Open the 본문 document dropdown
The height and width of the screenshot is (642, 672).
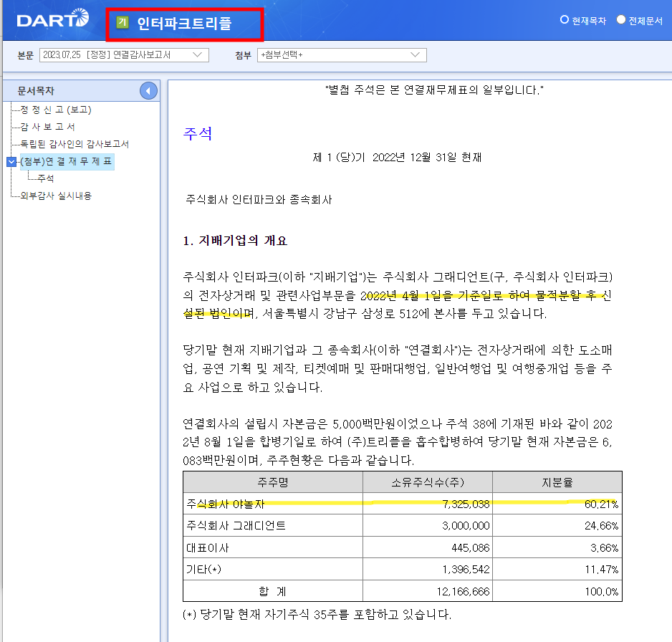point(124,55)
